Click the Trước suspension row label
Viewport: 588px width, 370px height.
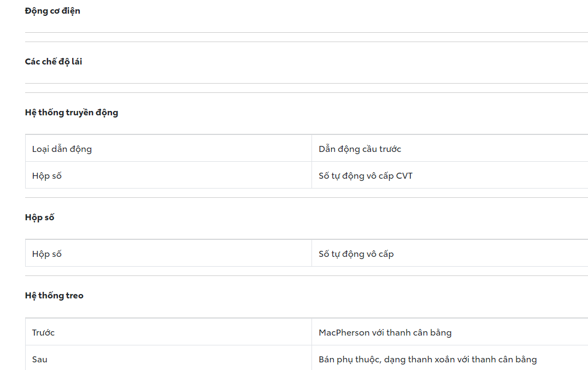[x=44, y=332]
